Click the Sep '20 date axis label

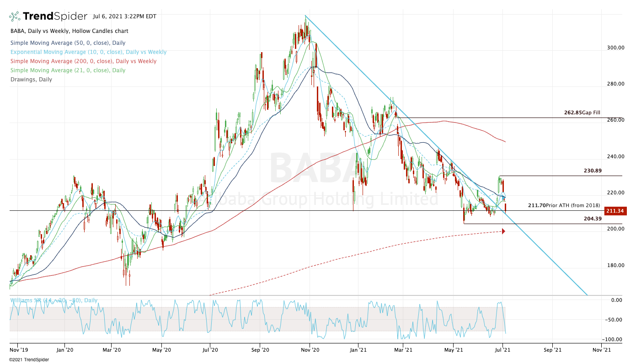pyautogui.click(x=260, y=349)
